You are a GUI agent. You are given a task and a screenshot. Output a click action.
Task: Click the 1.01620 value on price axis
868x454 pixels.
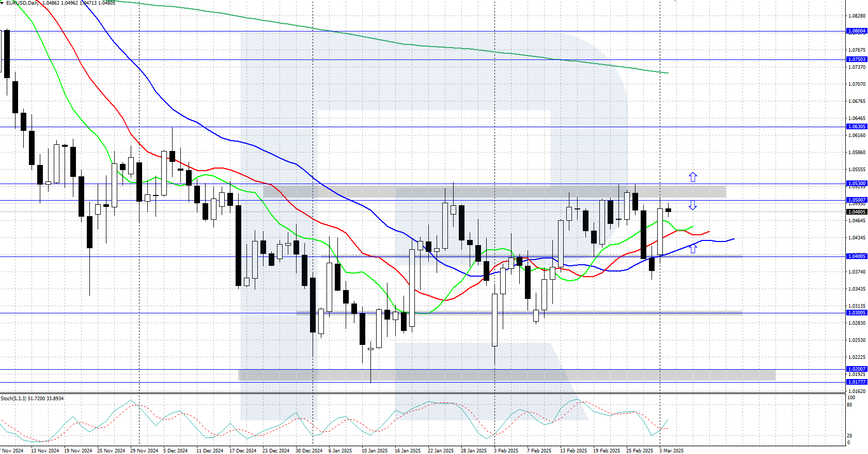(857, 391)
